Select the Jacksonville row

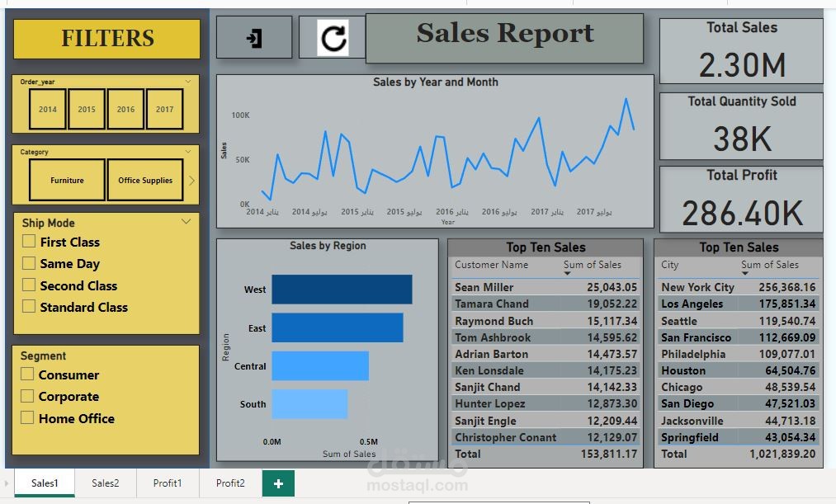(738, 421)
